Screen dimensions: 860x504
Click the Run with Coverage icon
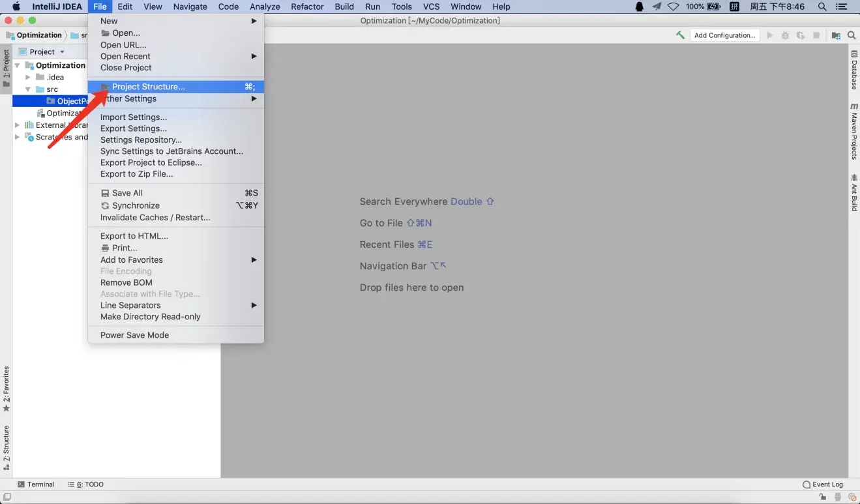pos(801,35)
